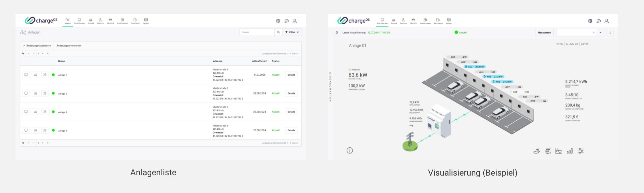Select charging point A10 label
The width and height of the screenshot is (644, 193).
click(x=537, y=101)
